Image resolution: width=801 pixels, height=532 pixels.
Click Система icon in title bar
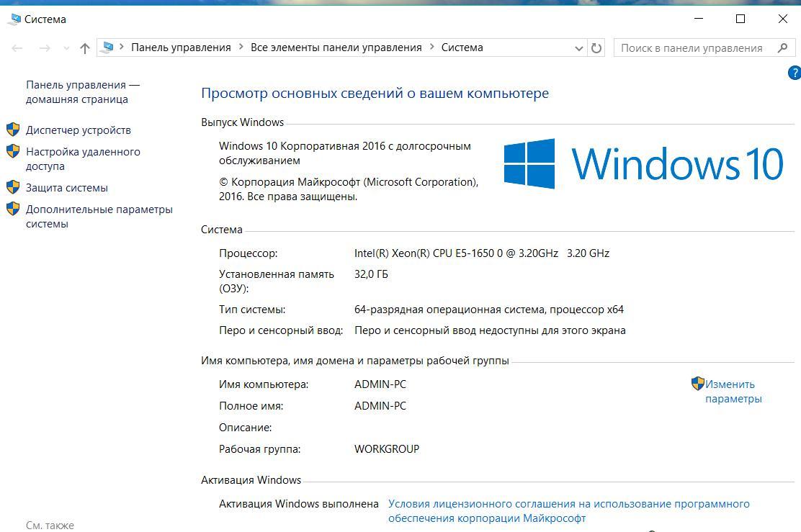click(15, 19)
